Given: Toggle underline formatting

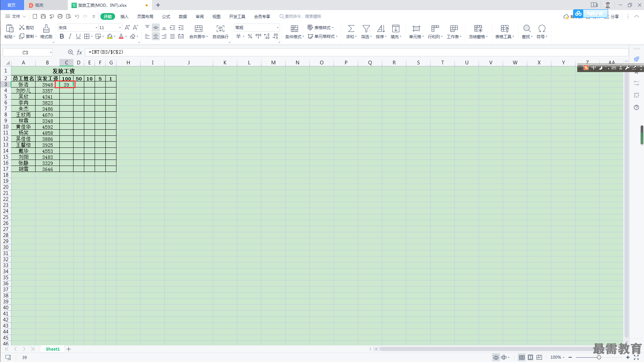Looking at the screenshot, I should [x=78, y=36].
